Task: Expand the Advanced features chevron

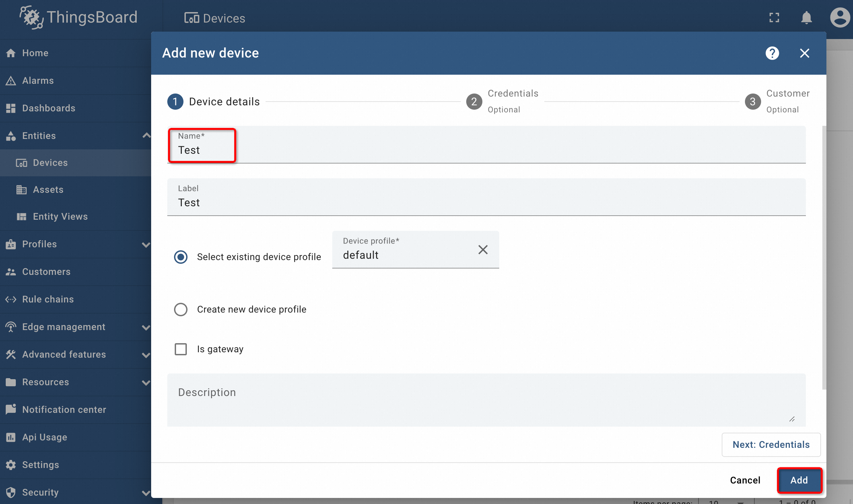Action: coord(146,355)
